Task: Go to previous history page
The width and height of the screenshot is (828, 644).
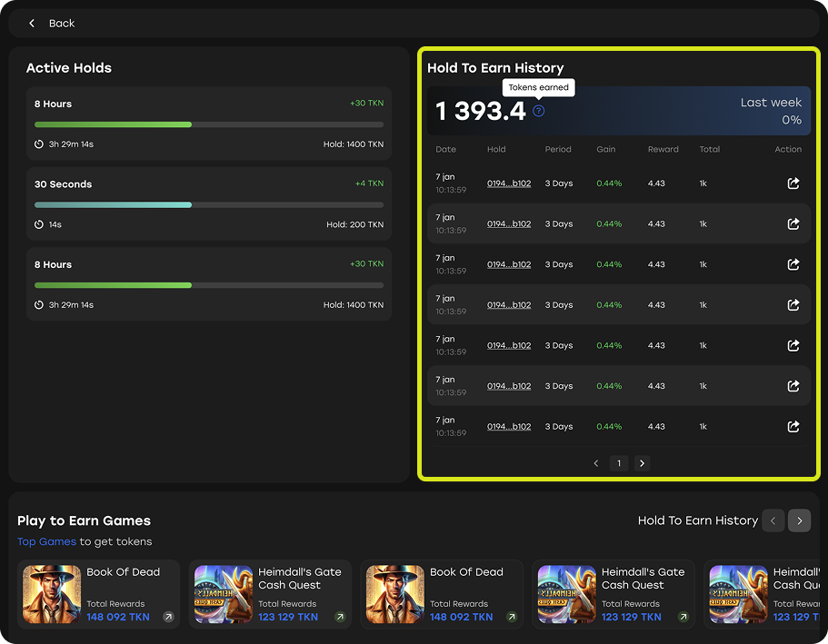Action: point(596,463)
